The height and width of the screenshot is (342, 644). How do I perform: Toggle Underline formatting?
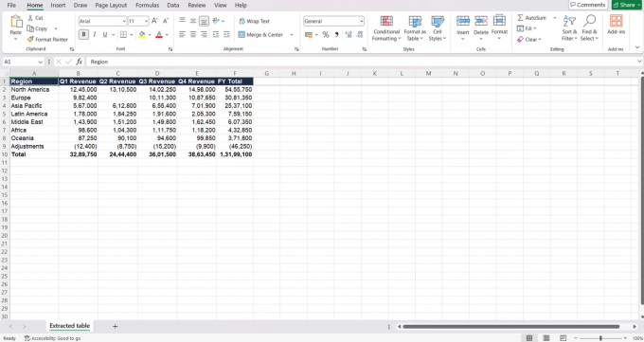(x=105, y=34)
